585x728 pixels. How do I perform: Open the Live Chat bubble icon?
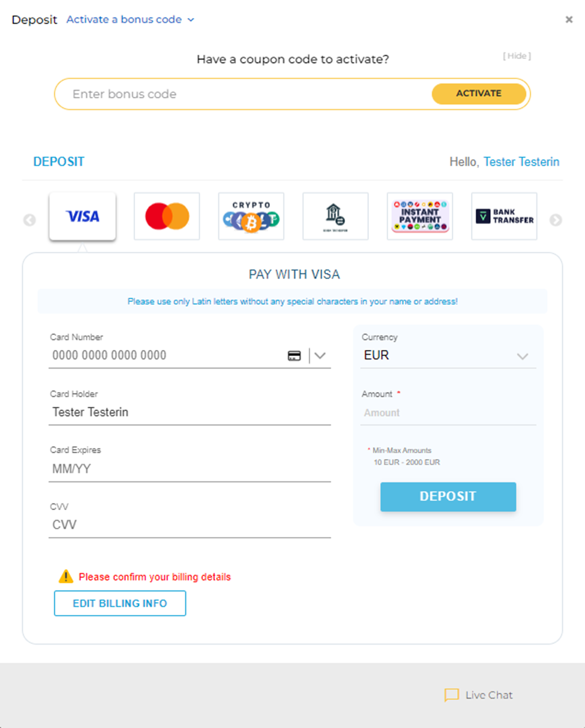tap(451, 695)
